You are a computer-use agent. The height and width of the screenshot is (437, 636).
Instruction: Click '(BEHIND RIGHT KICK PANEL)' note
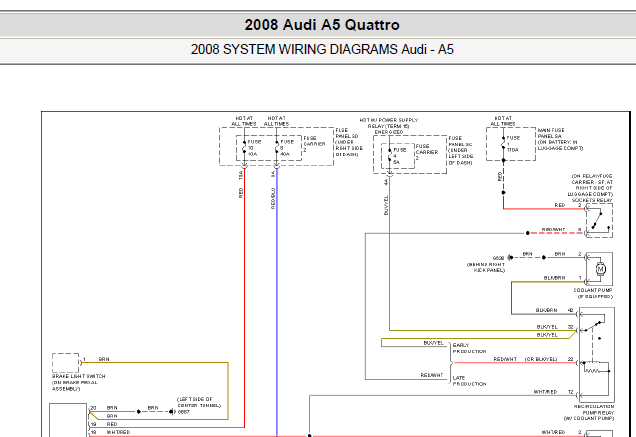tap(486, 267)
